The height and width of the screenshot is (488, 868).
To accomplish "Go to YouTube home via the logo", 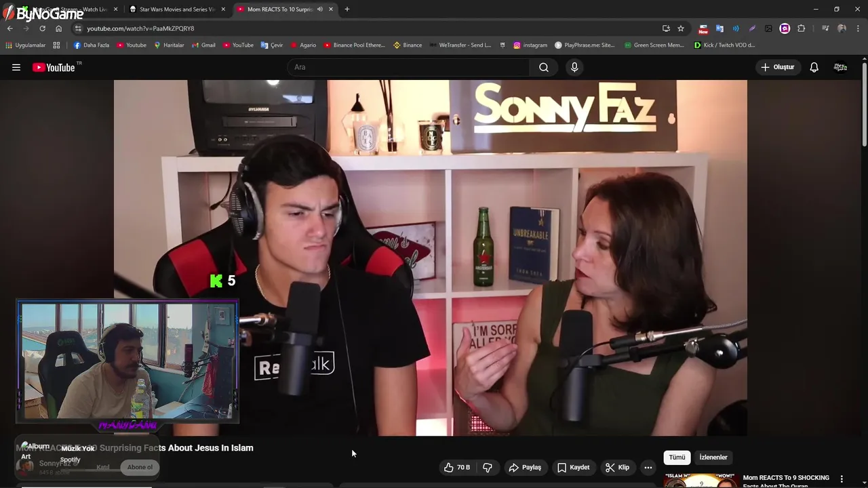I will 54,67.
